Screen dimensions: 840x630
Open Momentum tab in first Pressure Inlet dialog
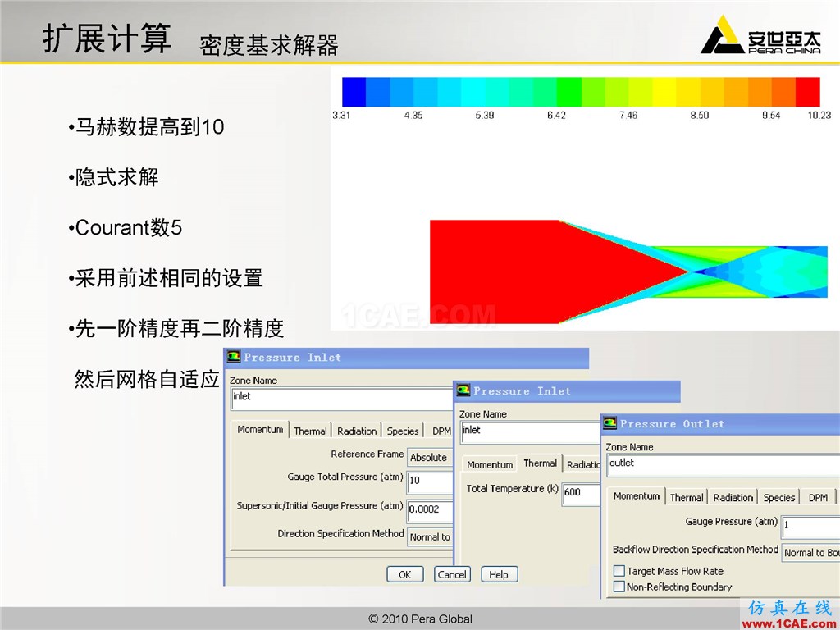[x=260, y=430]
